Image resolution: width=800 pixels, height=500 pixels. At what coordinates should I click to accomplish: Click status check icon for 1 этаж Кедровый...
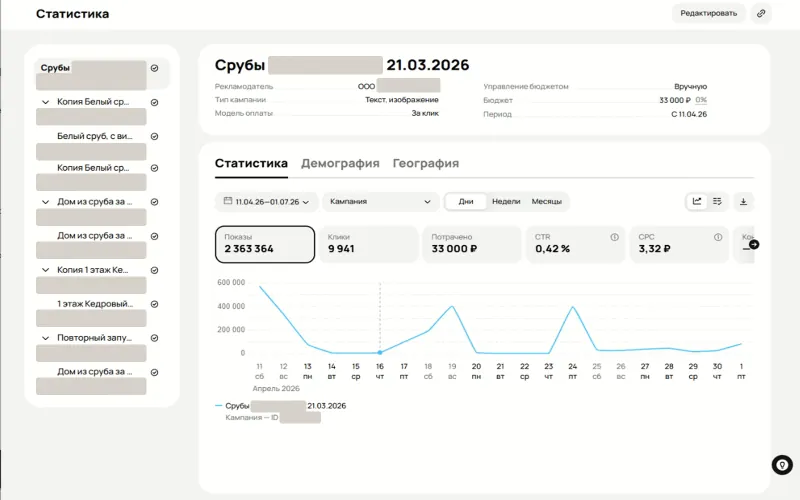click(x=154, y=304)
